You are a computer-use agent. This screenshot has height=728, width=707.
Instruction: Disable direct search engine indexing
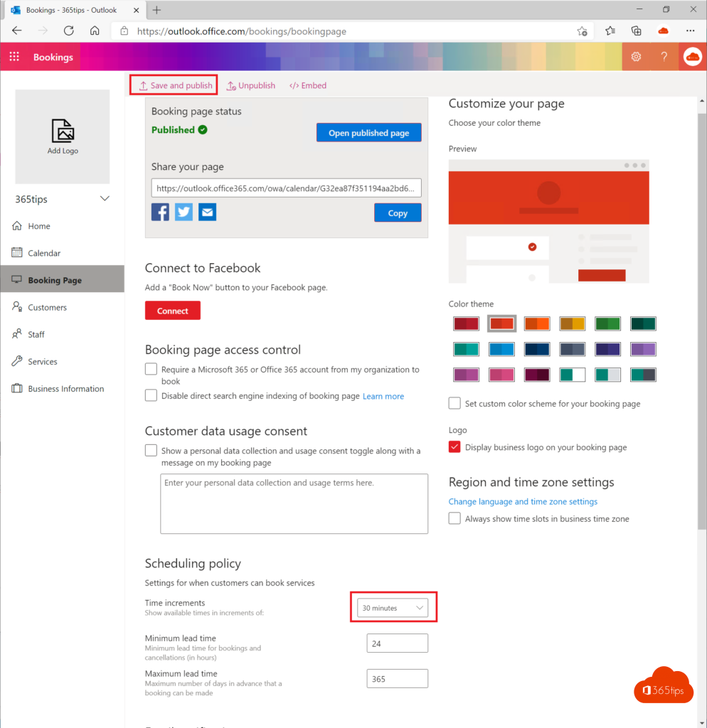[151, 395]
